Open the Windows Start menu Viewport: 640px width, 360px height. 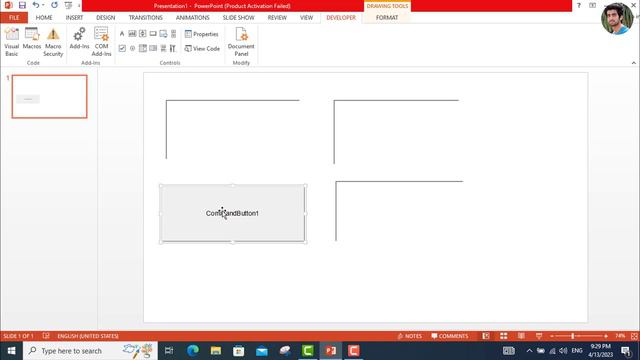coord(11,351)
